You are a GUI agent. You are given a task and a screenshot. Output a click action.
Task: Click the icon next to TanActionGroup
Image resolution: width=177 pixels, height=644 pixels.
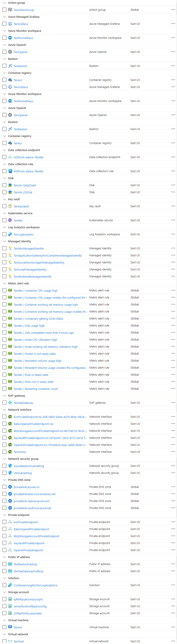click(10, 10)
